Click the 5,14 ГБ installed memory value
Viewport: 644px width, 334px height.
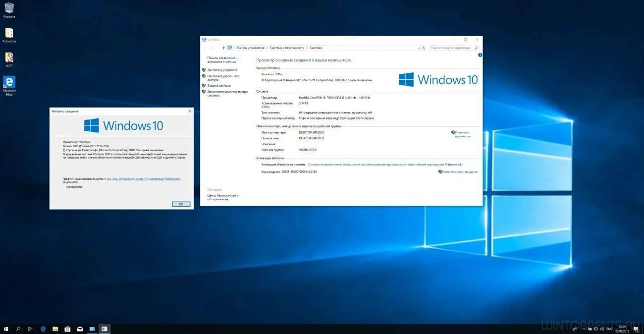pos(304,104)
